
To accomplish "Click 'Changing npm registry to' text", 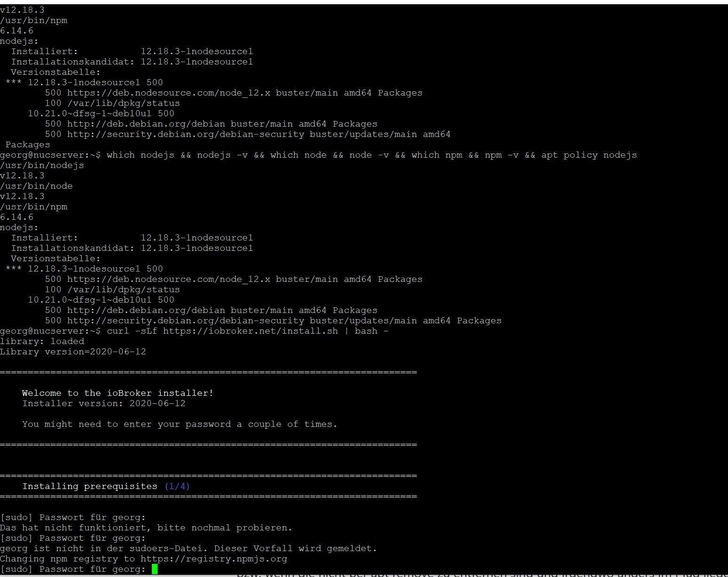I will [67, 559].
